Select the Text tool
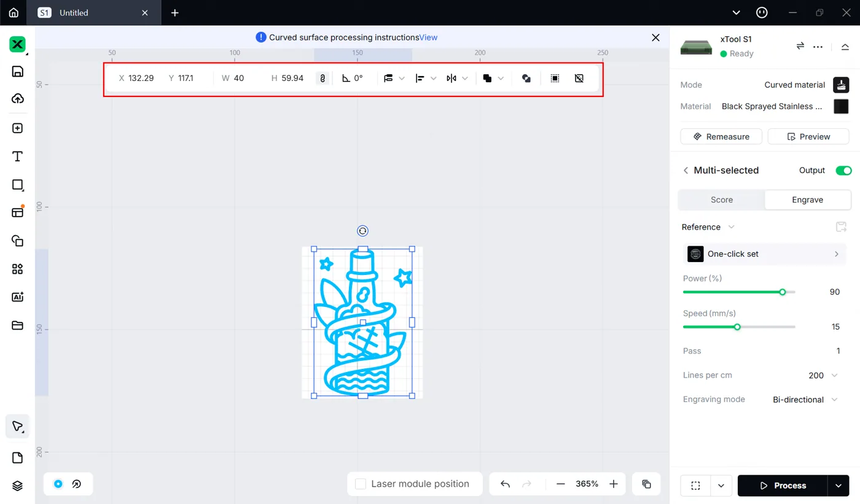This screenshot has width=860, height=504. click(17, 157)
